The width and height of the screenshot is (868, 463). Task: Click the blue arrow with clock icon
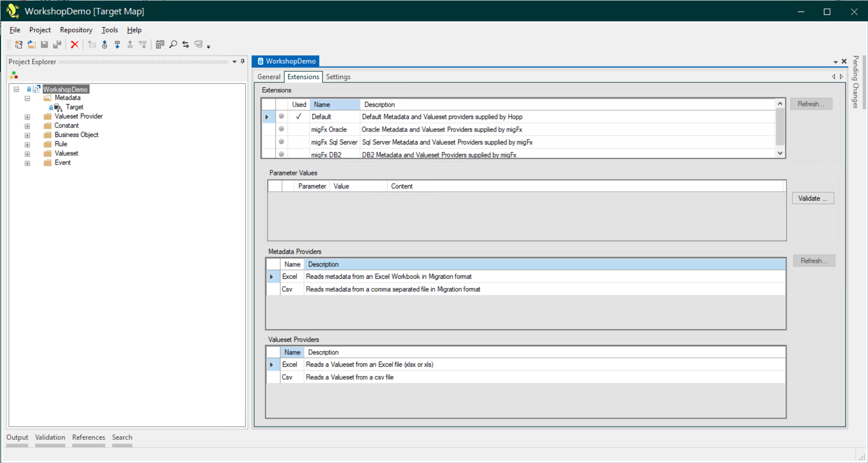coord(105,44)
